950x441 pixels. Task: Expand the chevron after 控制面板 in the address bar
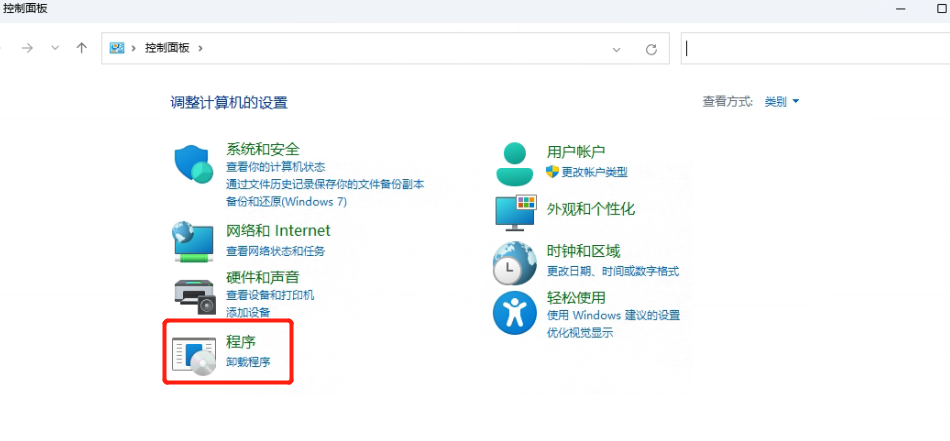click(x=201, y=48)
